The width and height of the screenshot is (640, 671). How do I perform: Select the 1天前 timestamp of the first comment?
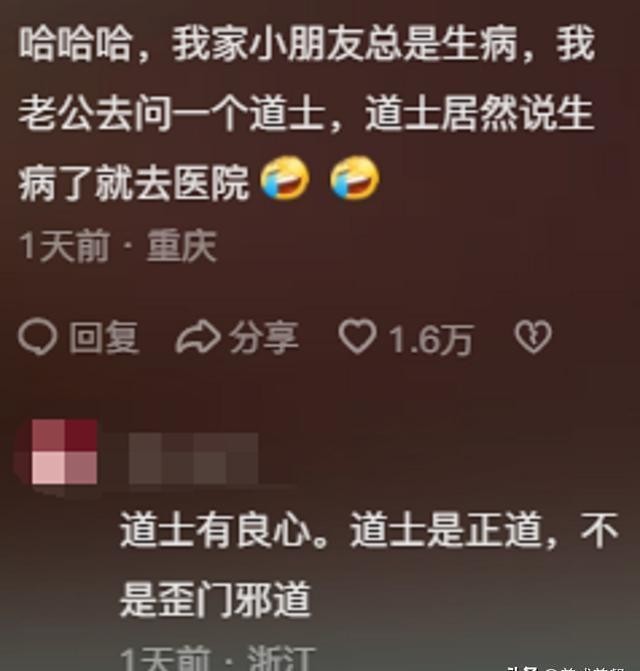64,246
